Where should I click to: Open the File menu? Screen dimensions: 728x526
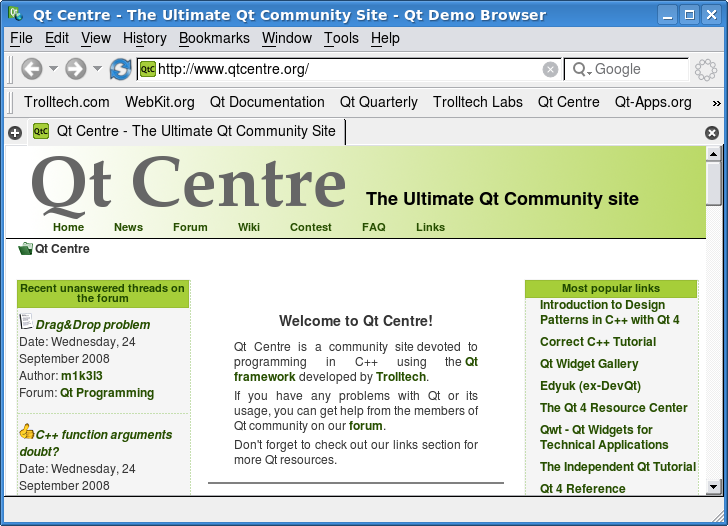click(x=21, y=38)
